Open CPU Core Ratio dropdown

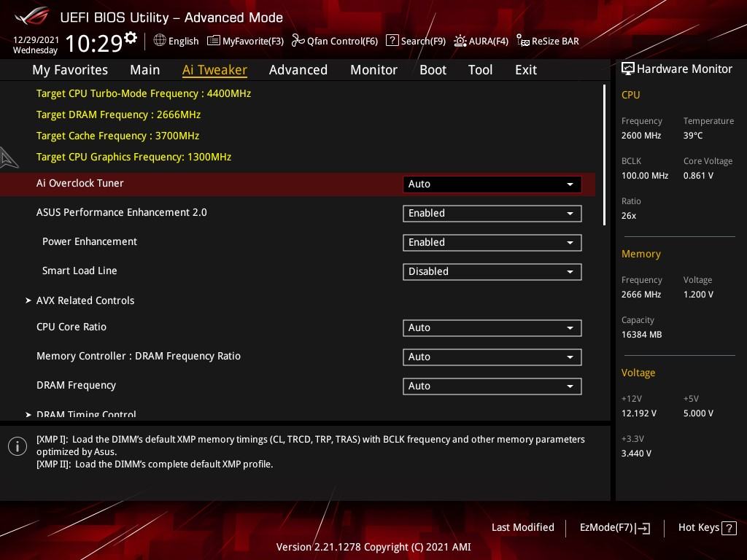(x=492, y=327)
